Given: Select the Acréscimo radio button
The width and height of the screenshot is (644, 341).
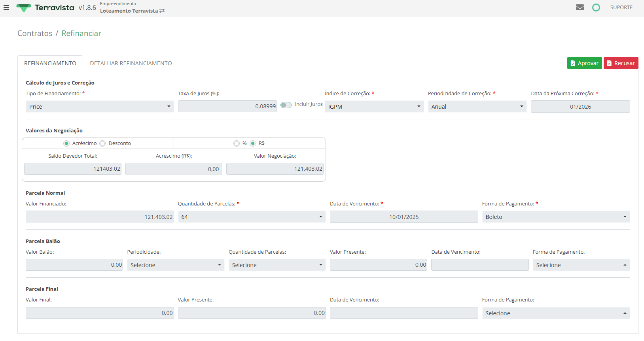Looking at the screenshot, I should [x=66, y=143].
